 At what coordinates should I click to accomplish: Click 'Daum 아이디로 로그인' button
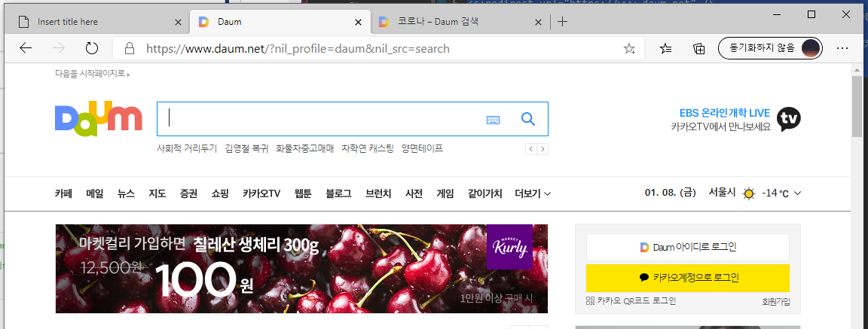click(x=687, y=247)
